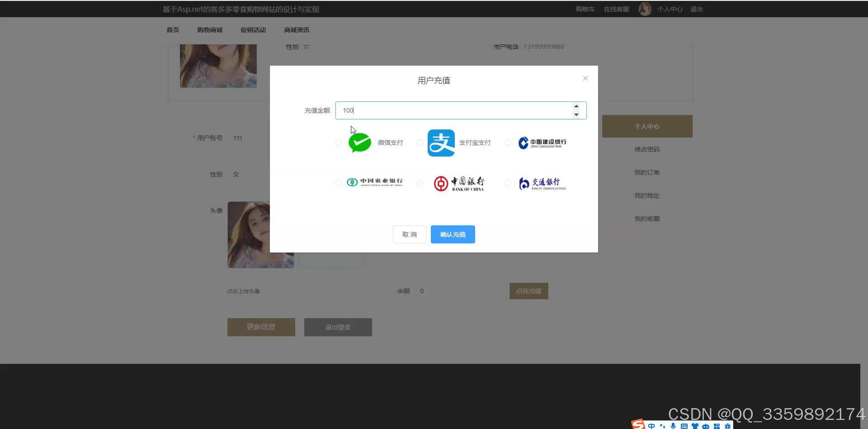
Task: Open the IME skin shirt icon
Action: tap(695, 426)
